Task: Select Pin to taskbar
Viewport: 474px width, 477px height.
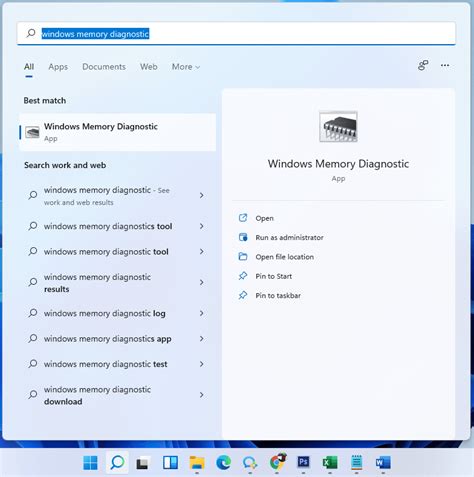Action: [278, 295]
